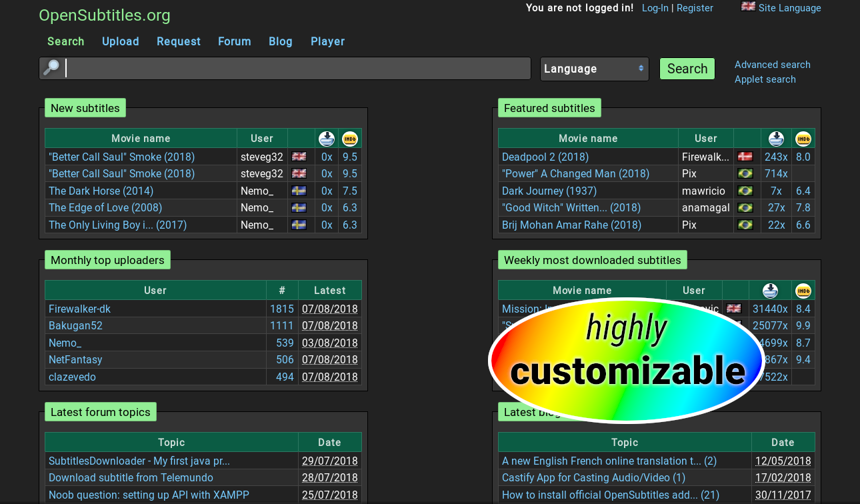Image resolution: width=860 pixels, height=504 pixels.
Task: Open the Site Language selector
Action: coord(789,8)
